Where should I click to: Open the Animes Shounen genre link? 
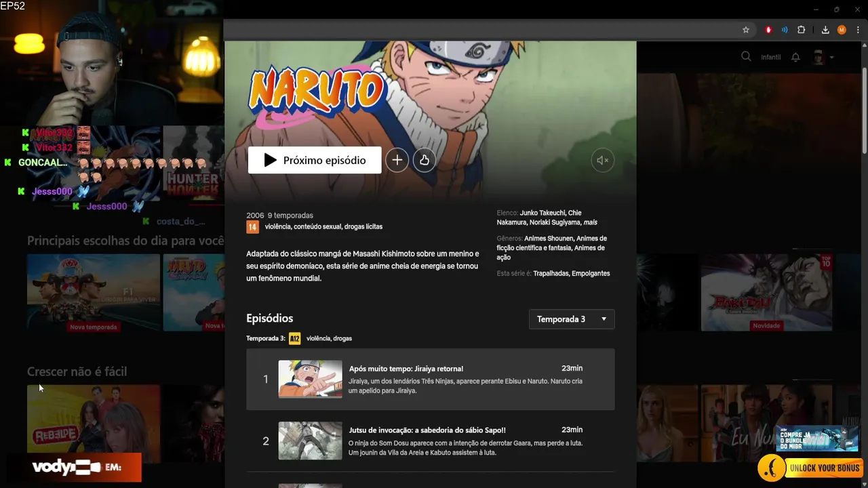pos(549,239)
